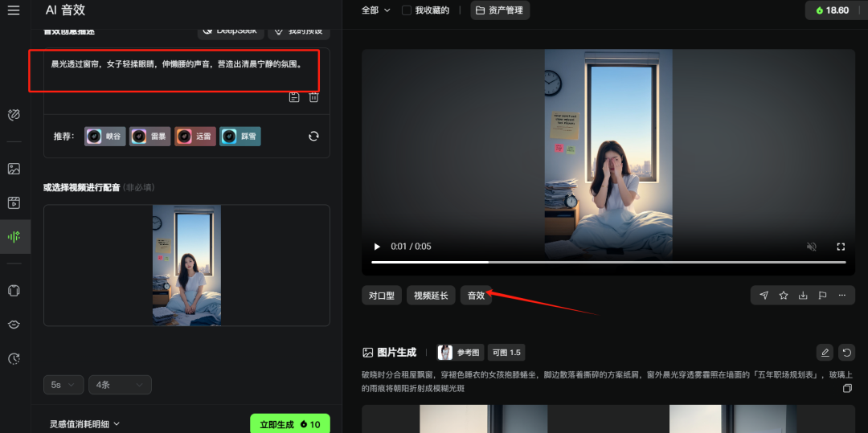Open image generation in left sidebar
The height and width of the screenshot is (433, 868).
(x=14, y=169)
